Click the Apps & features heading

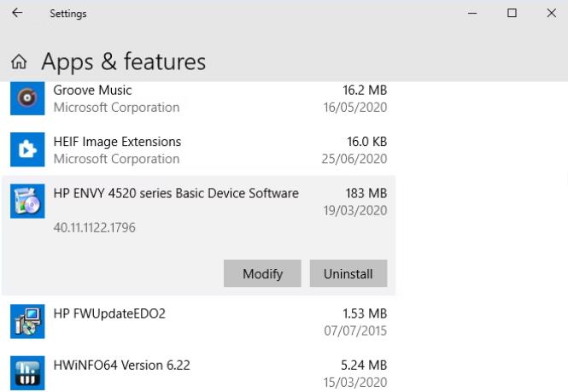point(124,61)
